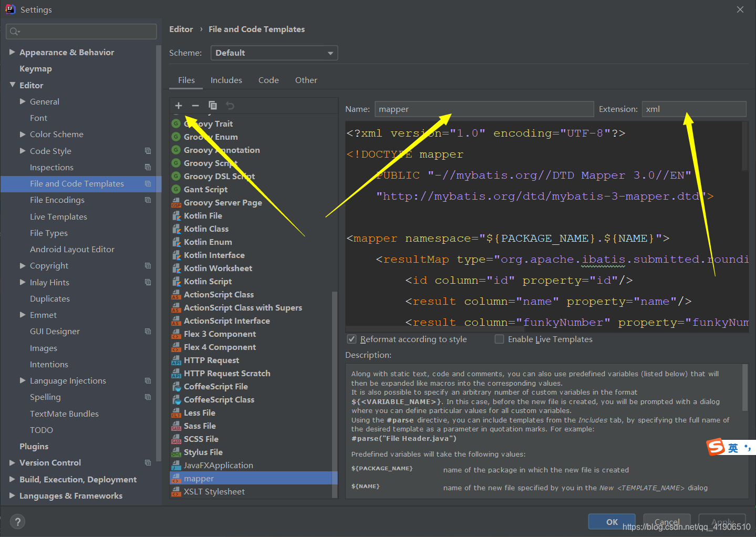Viewport: 756px width, 537px height.
Task: Open Live Templates settings
Action: (x=58, y=216)
